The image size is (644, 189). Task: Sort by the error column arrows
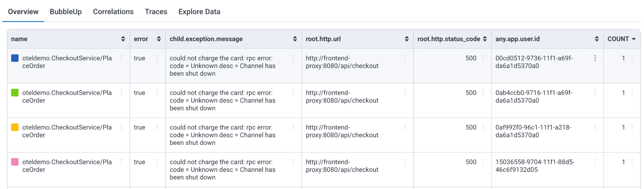159,39
